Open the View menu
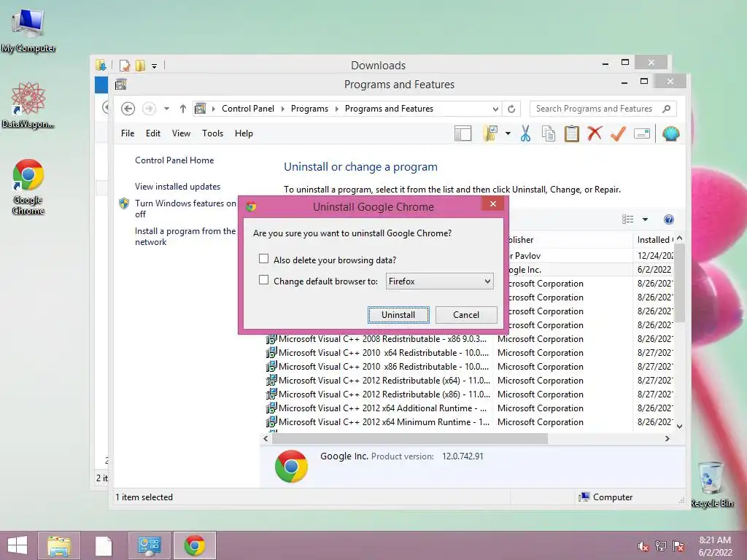This screenshot has height=560, width=747. 181,133
